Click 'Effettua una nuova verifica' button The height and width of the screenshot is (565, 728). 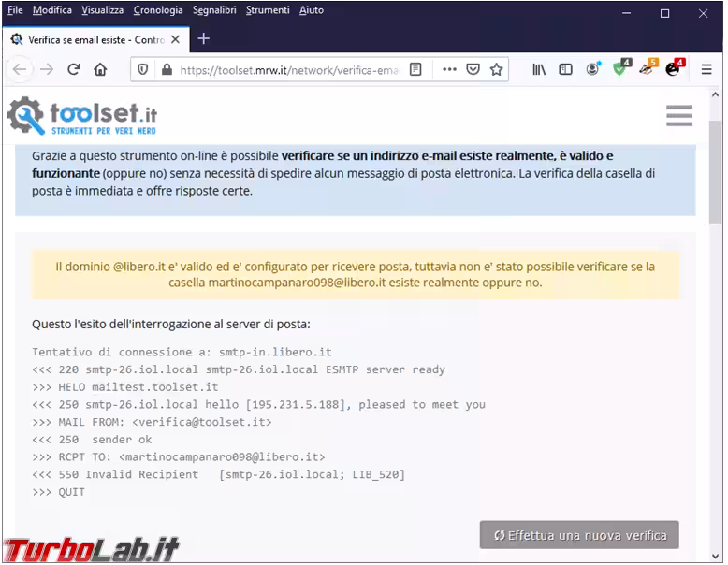point(579,535)
